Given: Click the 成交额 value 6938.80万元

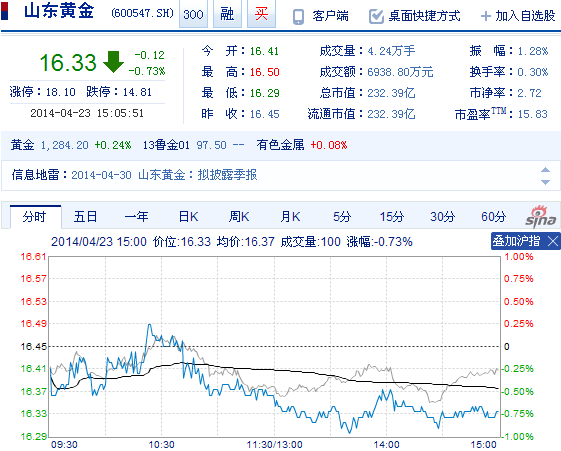Looking at the screenshot, I should pyautogui.click(x=400, y=72).
